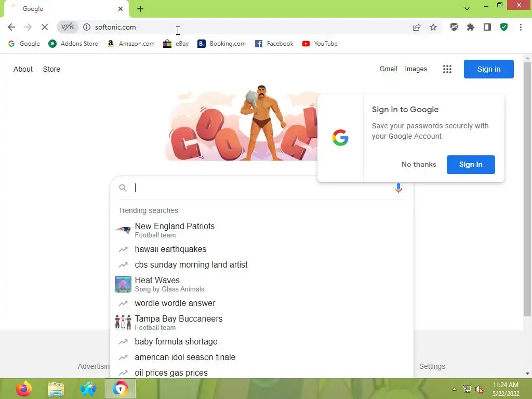Click the header Sign in button

[488, 69]
